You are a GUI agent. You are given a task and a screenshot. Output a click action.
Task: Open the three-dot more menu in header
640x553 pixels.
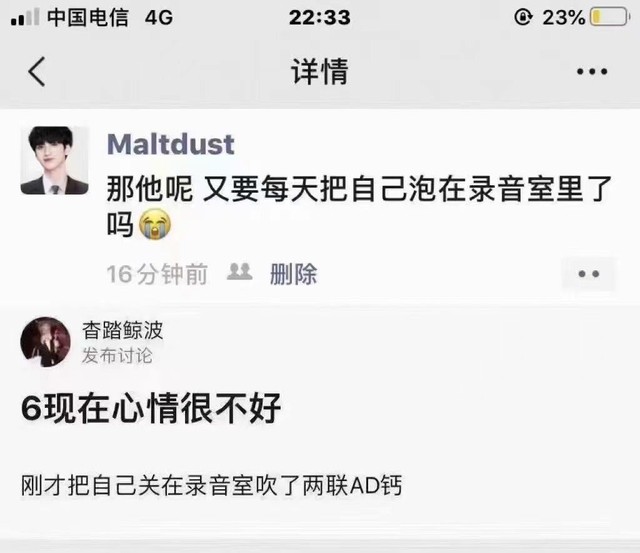pos(592,72)
